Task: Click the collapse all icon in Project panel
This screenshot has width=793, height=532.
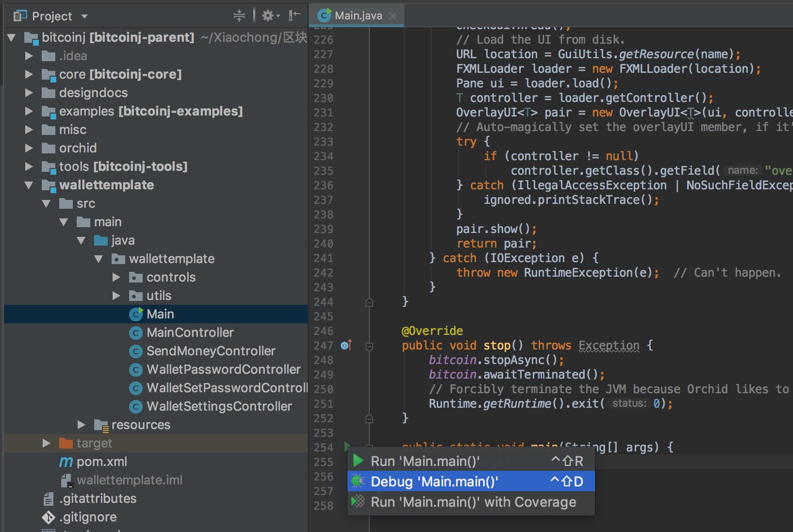Action: [239, 16]
